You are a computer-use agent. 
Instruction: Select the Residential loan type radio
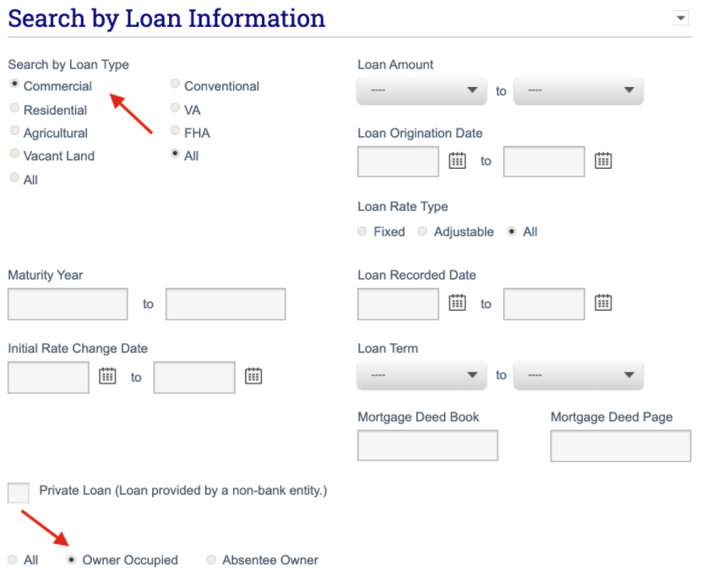[15, 109]
